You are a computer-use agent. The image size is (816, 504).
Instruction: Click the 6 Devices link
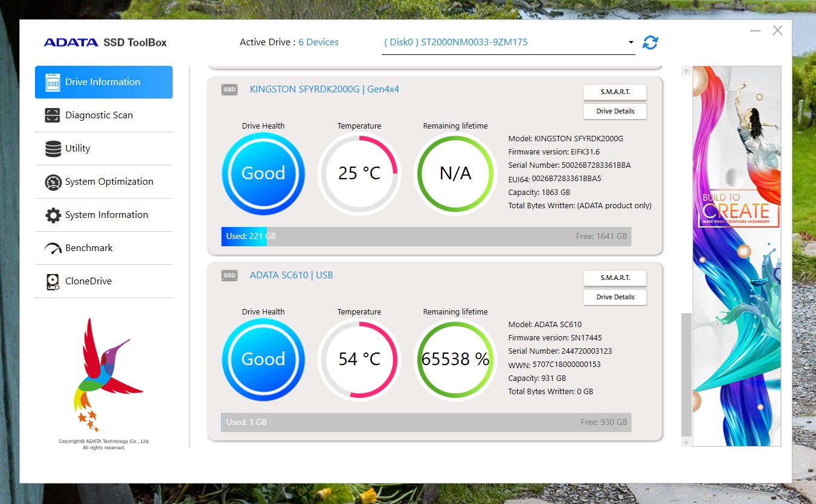tap(318, 42)
